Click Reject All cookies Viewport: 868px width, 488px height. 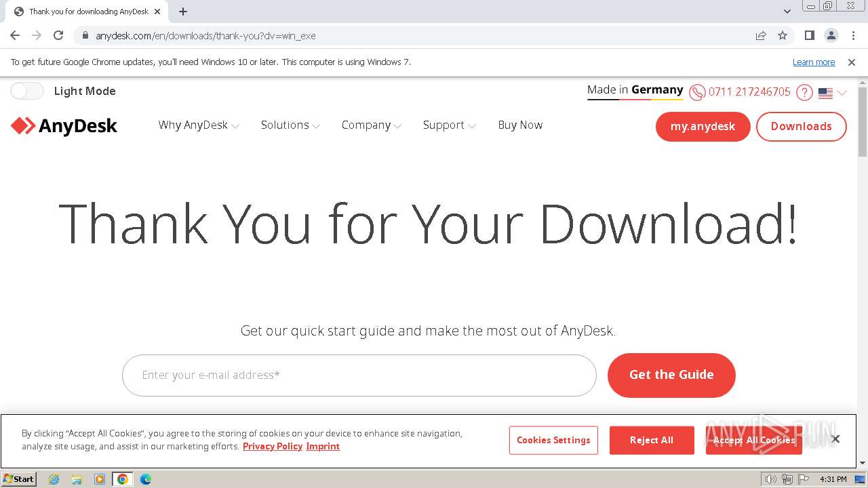[x=652, y=441]
